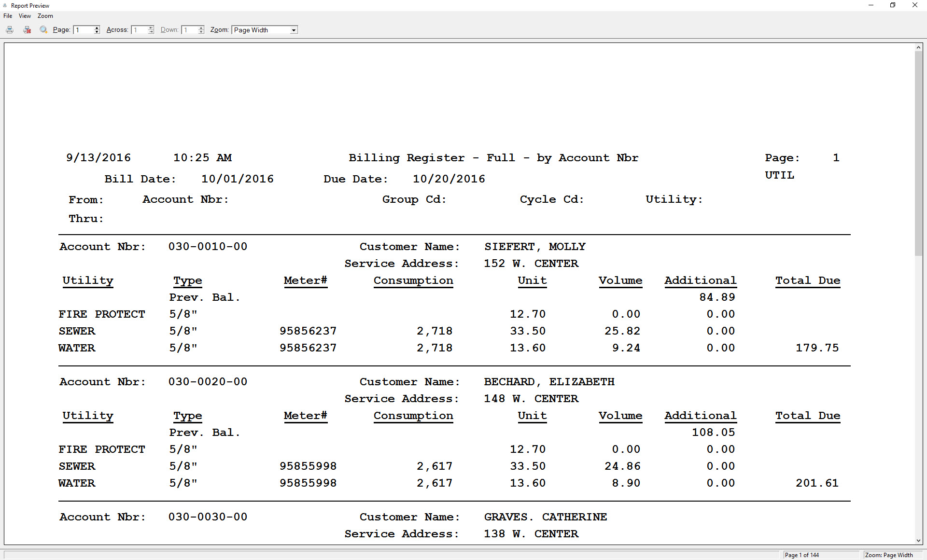The width and height of the screenshot is (927, 560).
Task: Increase the Page number with up arrow
Action: [x=97, y=28]
